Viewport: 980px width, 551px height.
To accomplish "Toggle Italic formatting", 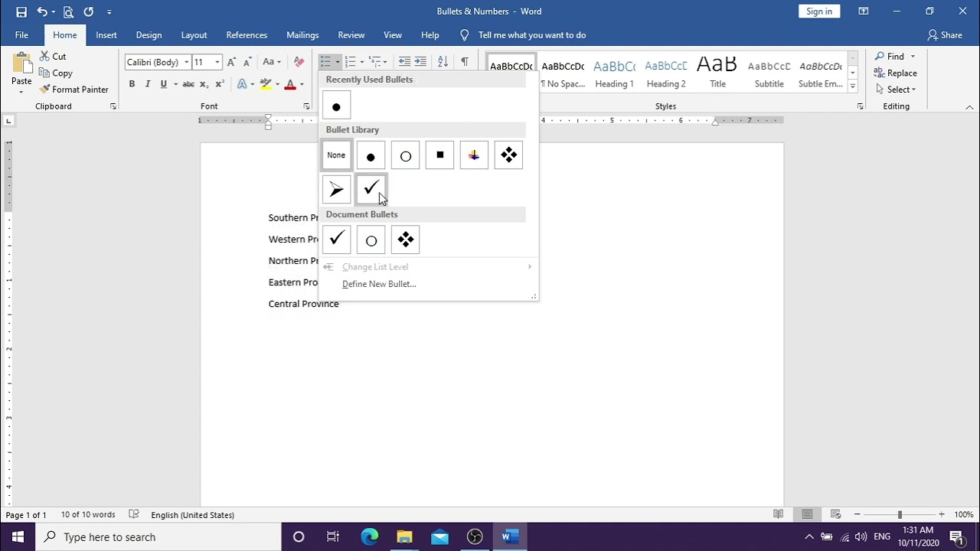I will point(147,84).
